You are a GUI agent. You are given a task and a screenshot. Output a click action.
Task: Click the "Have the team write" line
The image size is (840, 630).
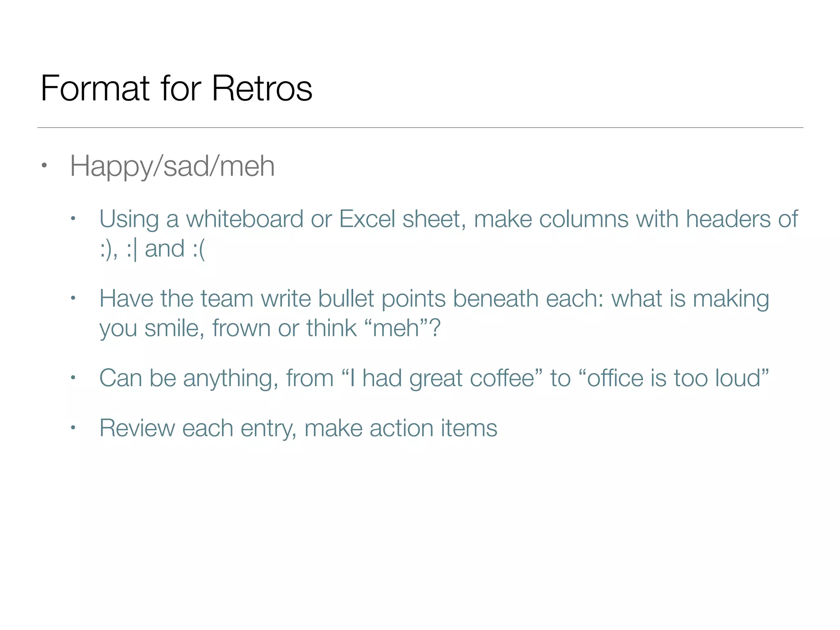(205, 298)
